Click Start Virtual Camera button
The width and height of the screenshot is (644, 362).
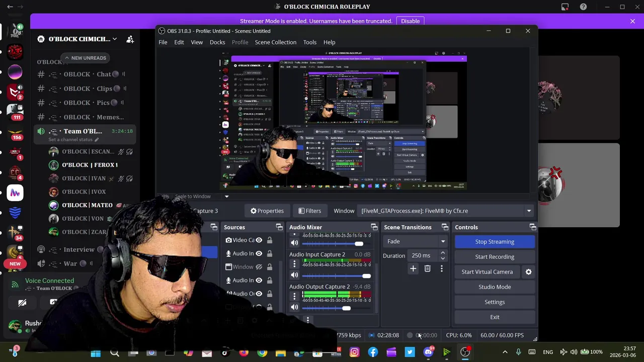tap(487, 272)
